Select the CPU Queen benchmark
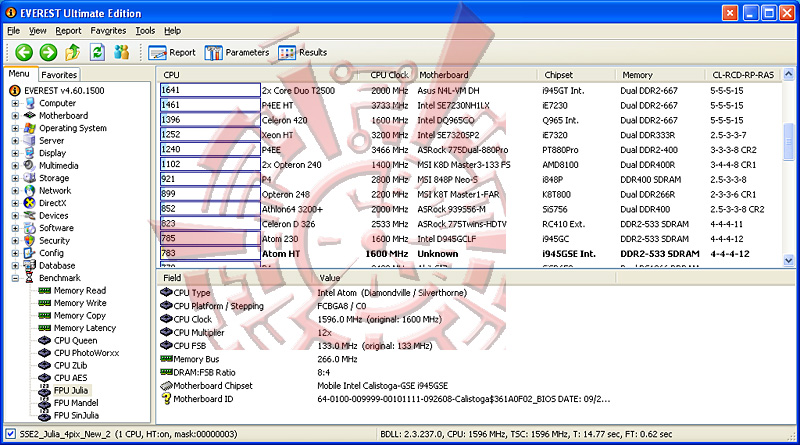Image resolution: width=800 pixels, height=445 pixels. click(76, 340)
